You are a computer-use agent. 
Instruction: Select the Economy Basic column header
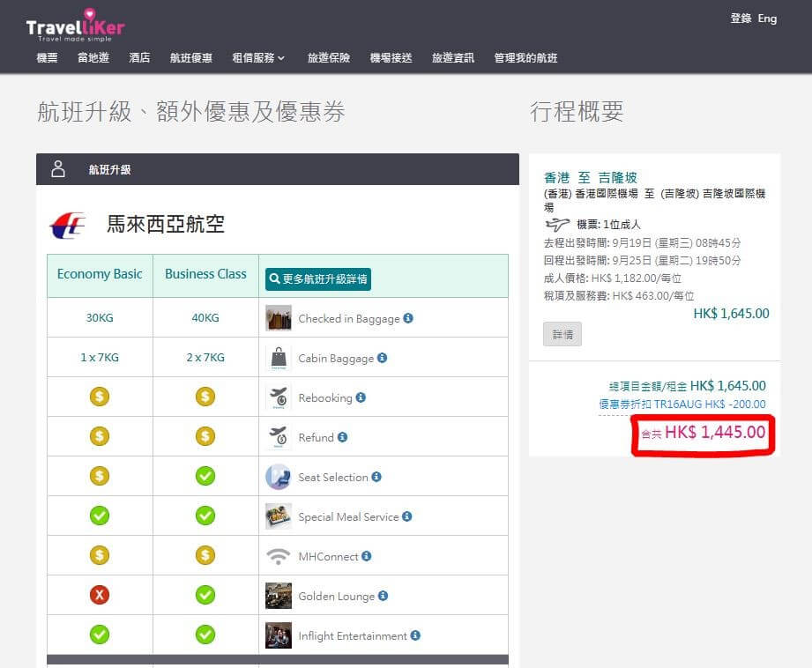click(100, 274)
